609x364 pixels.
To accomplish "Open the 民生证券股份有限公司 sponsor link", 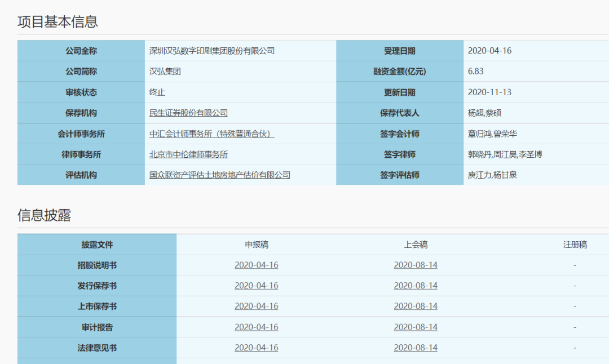I will tap(188, 113).
